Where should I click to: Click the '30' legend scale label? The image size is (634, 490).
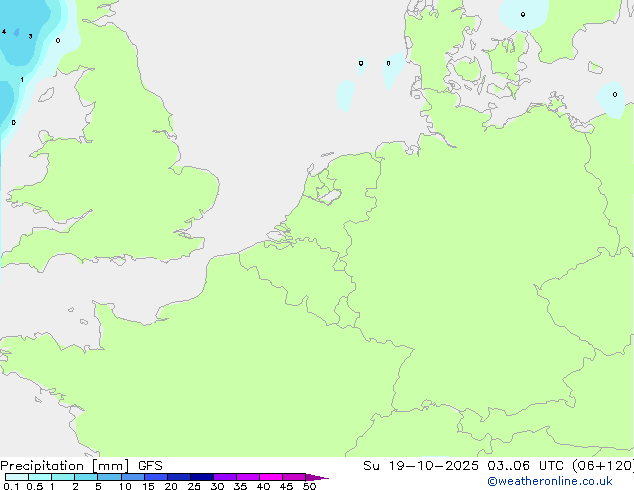tap(217, 486)
